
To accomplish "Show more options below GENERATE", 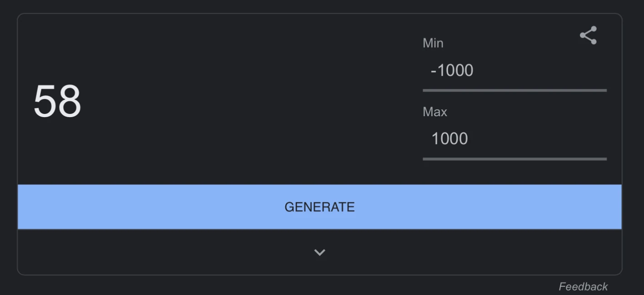I will pos(320,252).
